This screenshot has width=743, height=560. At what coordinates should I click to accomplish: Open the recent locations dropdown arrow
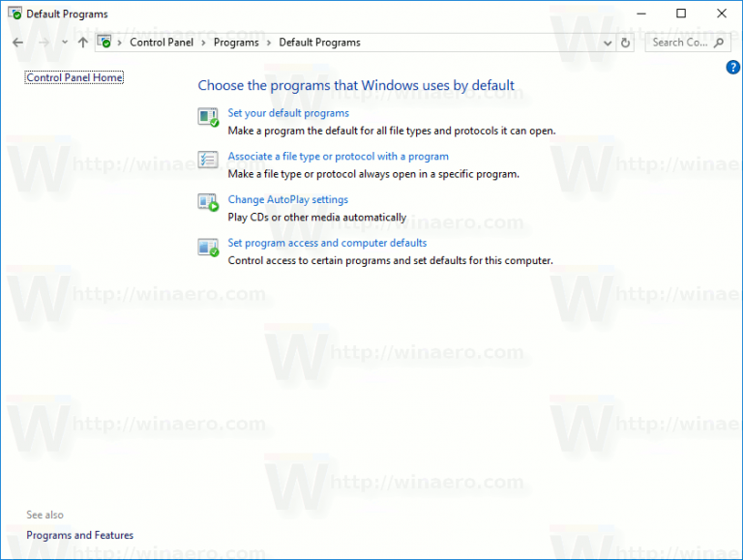65,43
